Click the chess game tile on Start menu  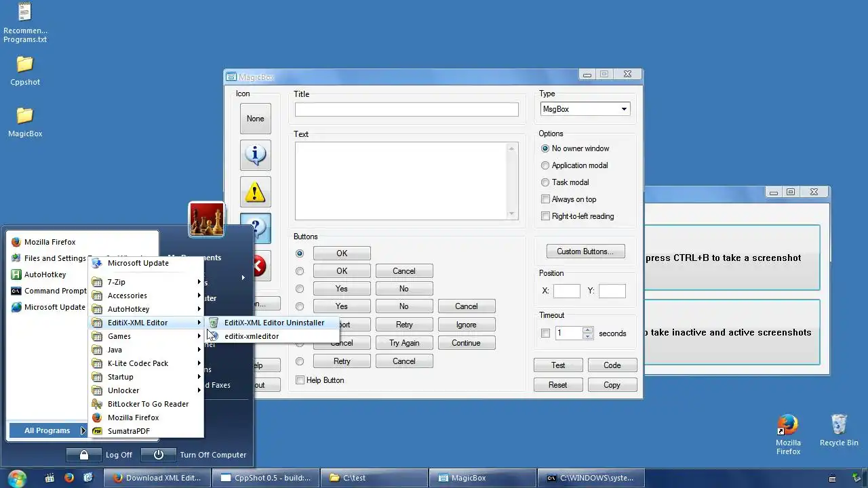click(x=207, y=220)
